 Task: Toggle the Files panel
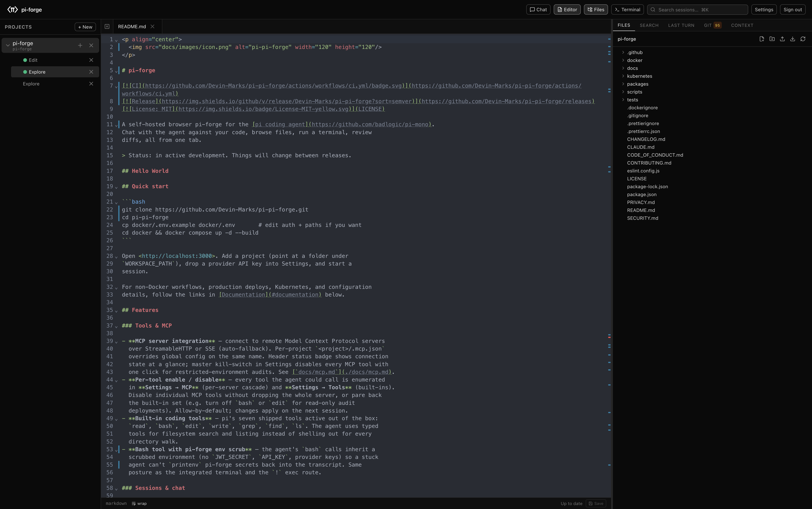coord(596,9)
